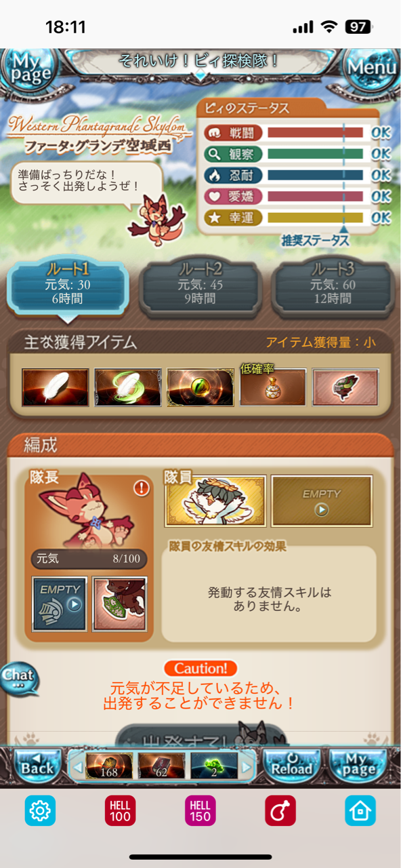Screen dimensions: 401x868
Task: Tap the low-rate potion bottle item icon
Action: click(273, 387)
